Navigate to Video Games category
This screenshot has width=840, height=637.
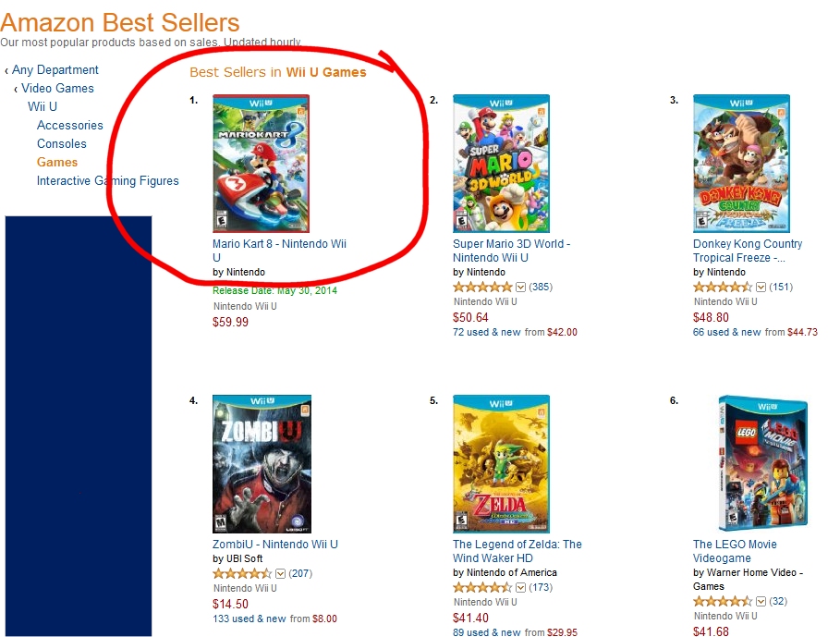point(57,89)
